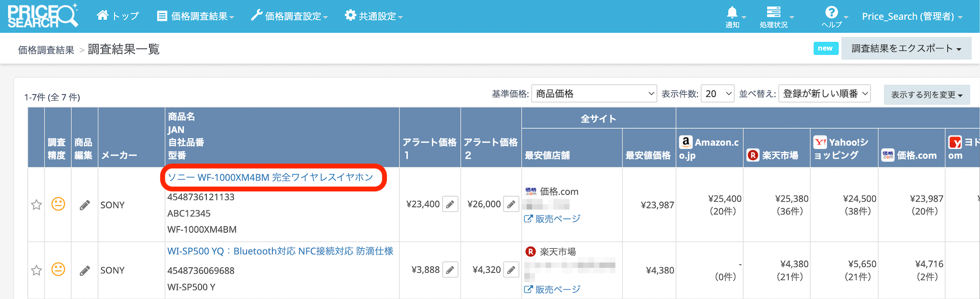980x299 pixels.
Task: Change 表示件数 dropdown from 20
Action: pyautogui.click(x=718, y=94)
